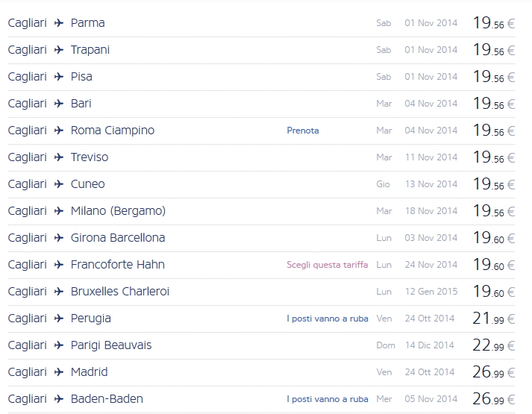Screen dimensions: 532x414
Task: Click the plane icon before Girona Barcellona
Action: tap(59, 238)
